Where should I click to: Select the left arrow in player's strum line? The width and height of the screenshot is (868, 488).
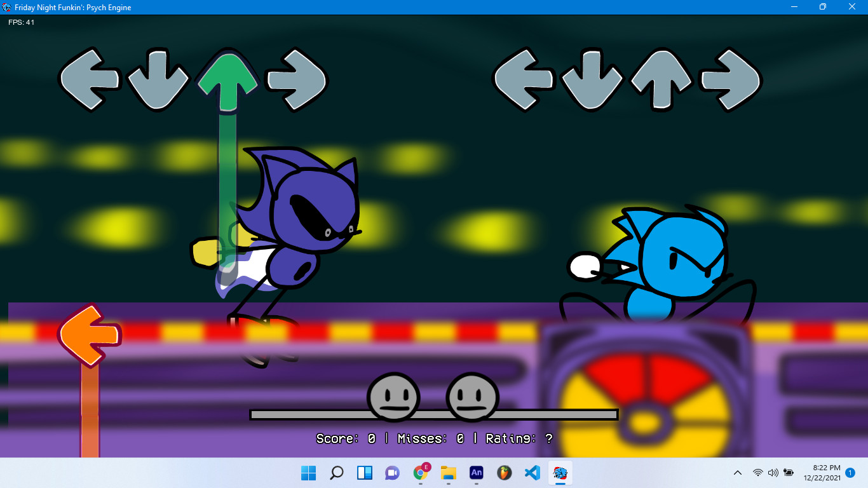tap(88, 79)
